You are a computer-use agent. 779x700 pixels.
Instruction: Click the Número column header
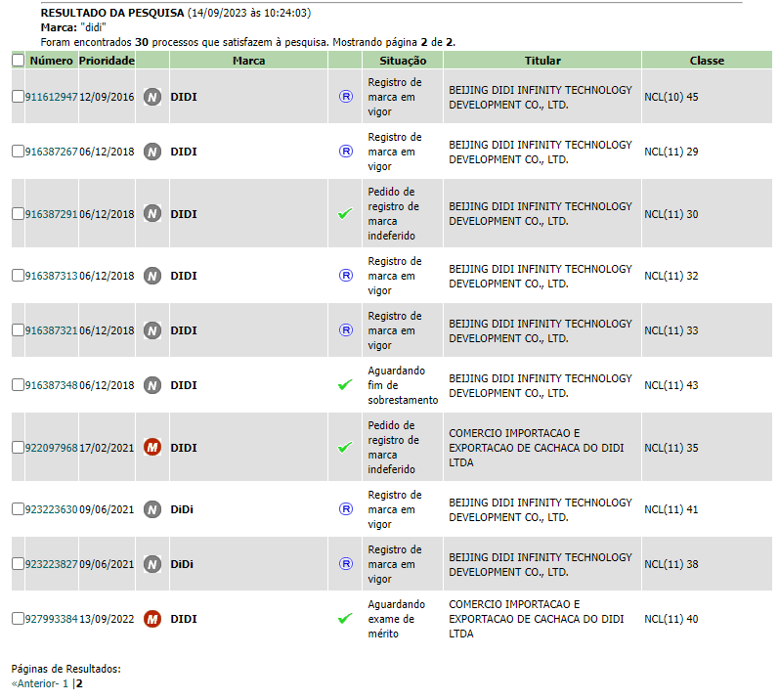(51, 61)
